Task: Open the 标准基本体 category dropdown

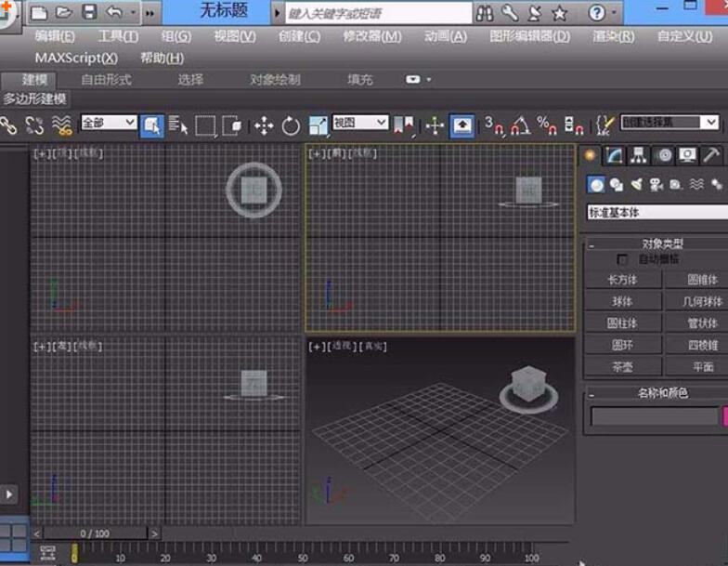Action: point(656,212)
